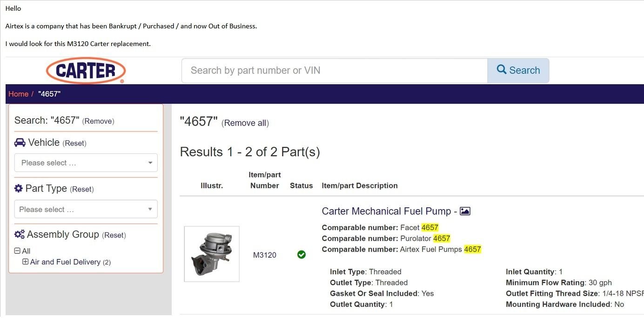Click the part number or VIN search field

click(x=334, y=71)
